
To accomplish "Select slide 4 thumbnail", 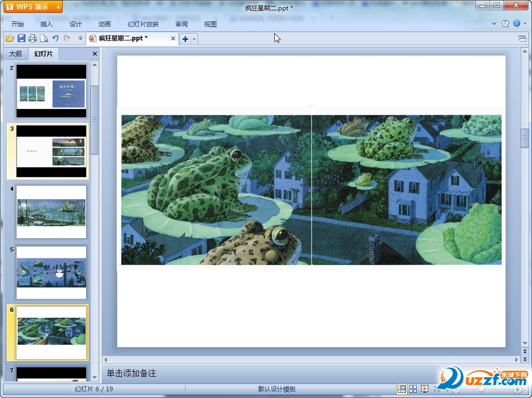I will tap(51, 212).
